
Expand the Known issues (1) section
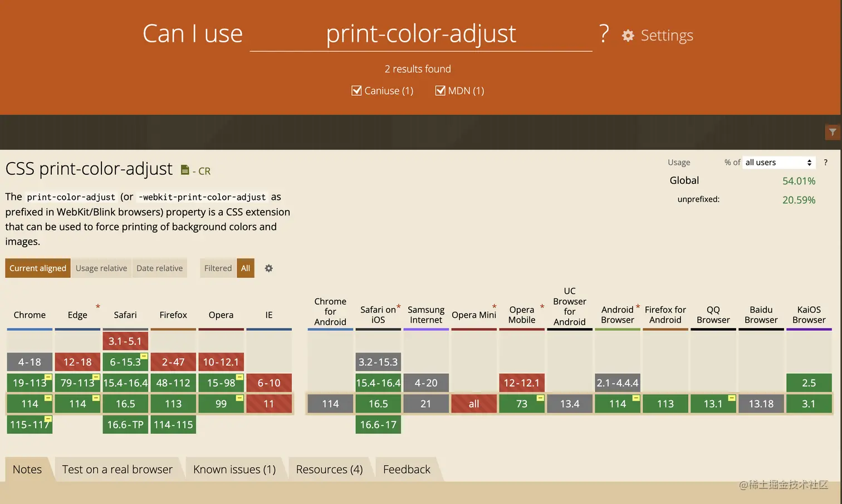tap(234, 469)
